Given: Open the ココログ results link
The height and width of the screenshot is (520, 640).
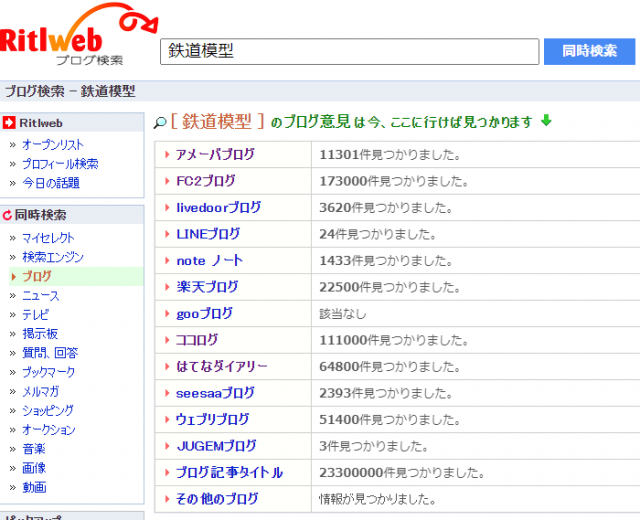Looking at the screenshot, I should [x=197, y=340].
